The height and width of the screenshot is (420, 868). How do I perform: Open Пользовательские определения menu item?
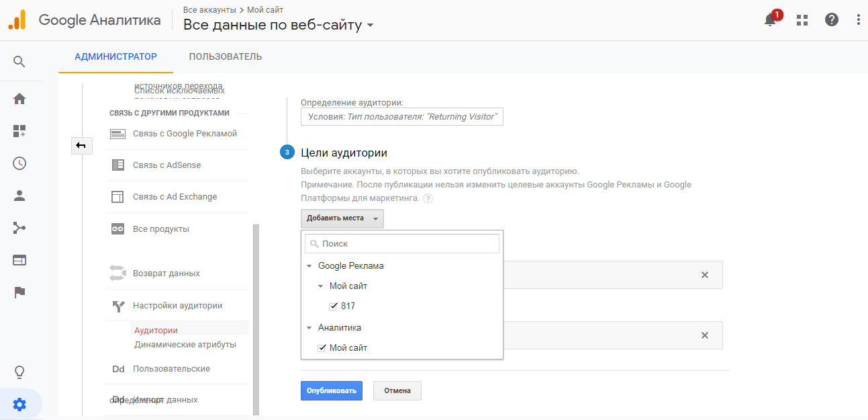171,369
